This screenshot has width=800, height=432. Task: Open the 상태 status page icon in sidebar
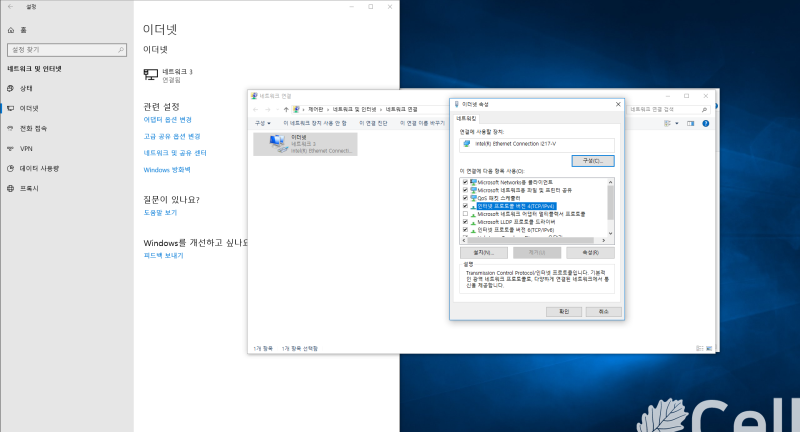pos(11,88)
